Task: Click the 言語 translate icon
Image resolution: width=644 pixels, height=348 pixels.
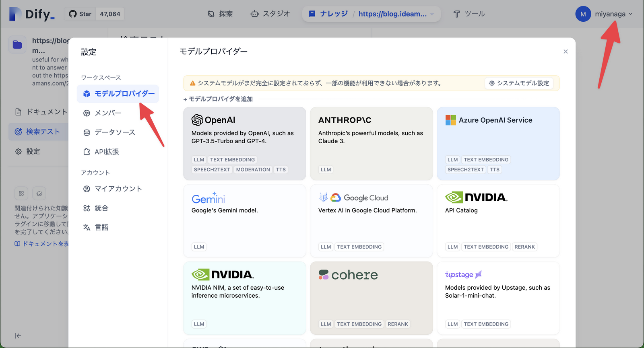Action: [x=87, y=227]
